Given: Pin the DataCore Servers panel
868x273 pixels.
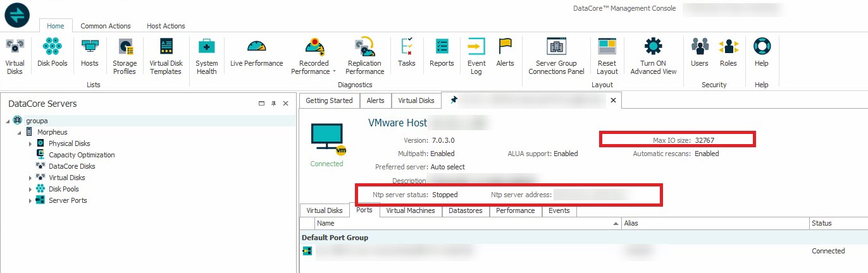Looking at the screenshot, I should (x=274, y=104).
